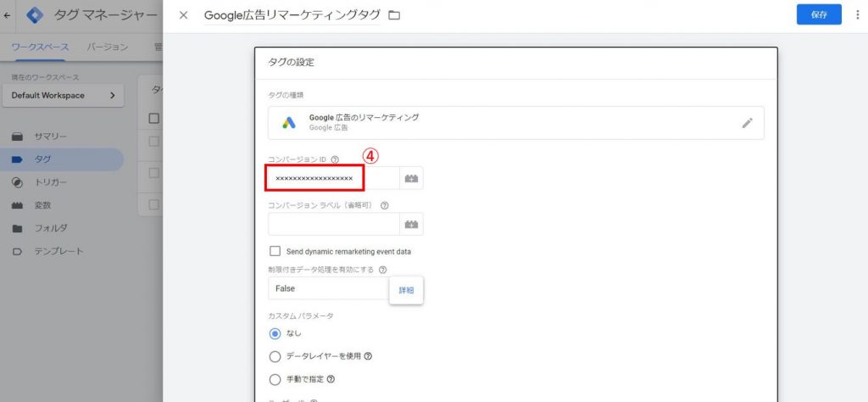Toggle the select-all checkbox in background tag list
Image resolution: width=868 pixels, height=402 pixels.
(154, 118)
